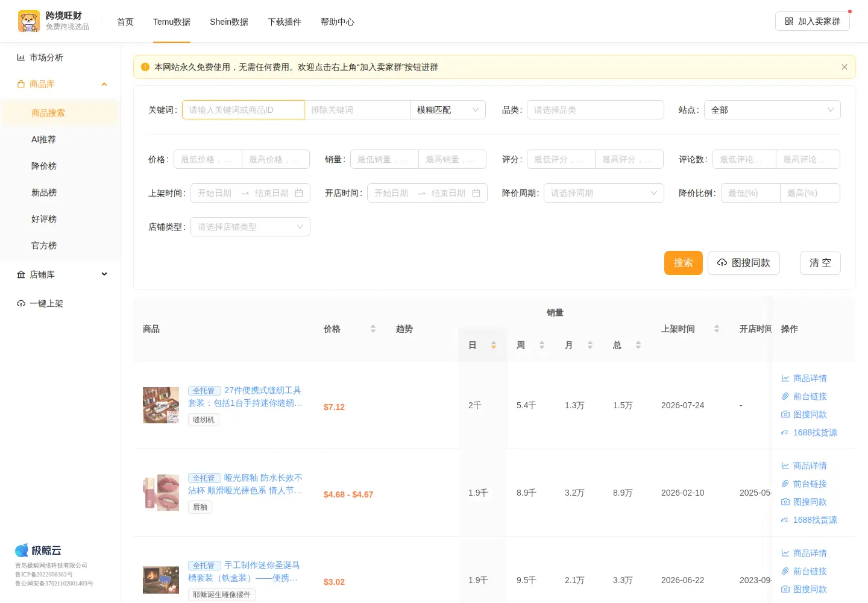Viewport: 868px width, 603px height.
Task: Open the 降价周期 period dropdown
Action: coord(604,193)
